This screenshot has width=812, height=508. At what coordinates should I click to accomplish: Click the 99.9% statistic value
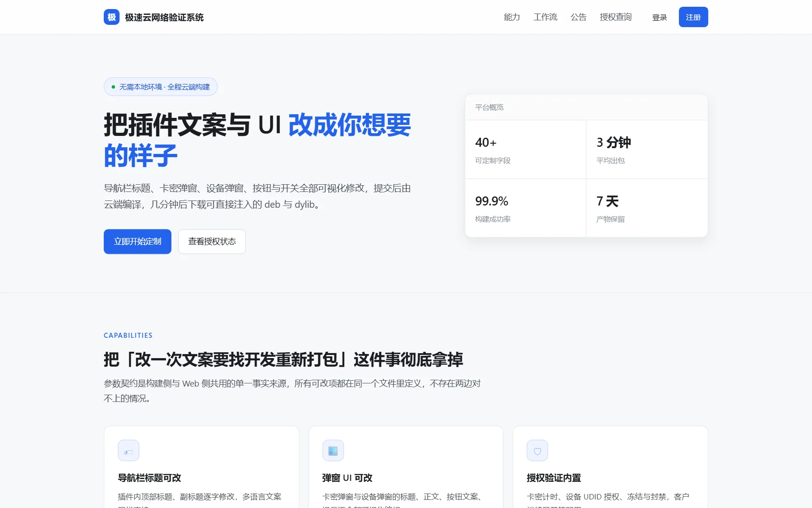tap(492, 201)
